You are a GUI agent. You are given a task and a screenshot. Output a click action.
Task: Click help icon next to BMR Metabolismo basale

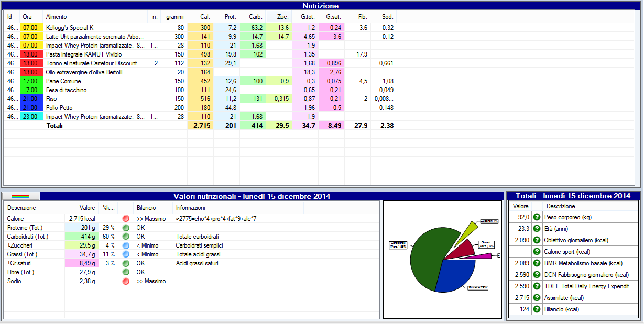[x=536, y=263]
